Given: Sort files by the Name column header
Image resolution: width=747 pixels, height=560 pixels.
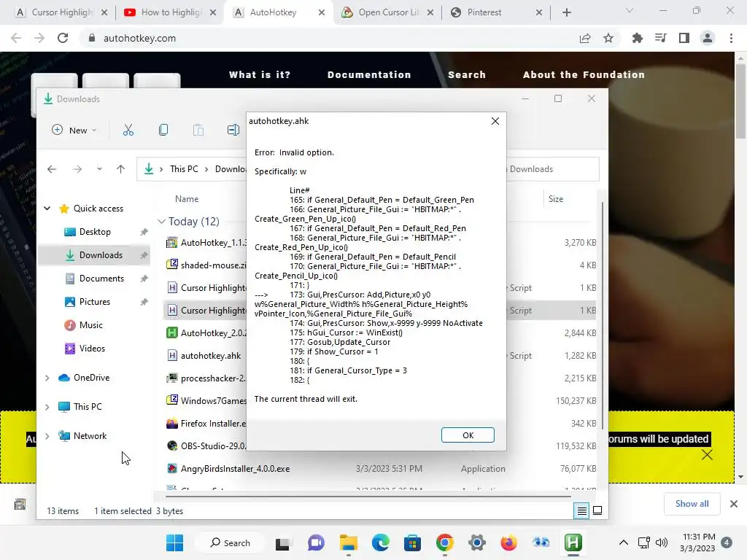Looking at the screenshot, I should (x=187, y=199).
